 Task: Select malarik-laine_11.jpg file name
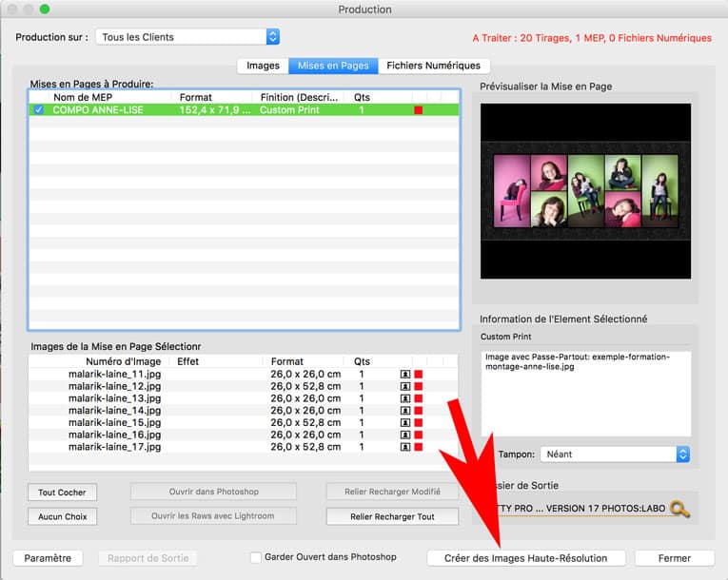click(115, 374)
